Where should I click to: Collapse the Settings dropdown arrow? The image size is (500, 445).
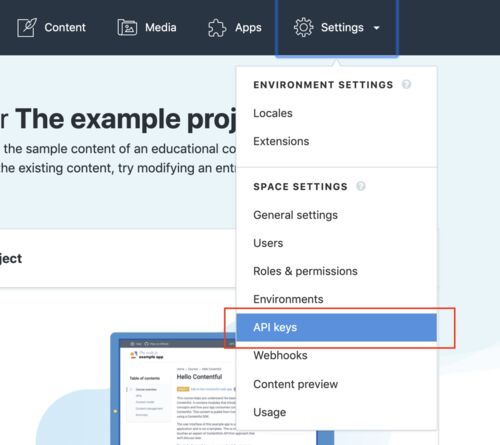point(377,28)
